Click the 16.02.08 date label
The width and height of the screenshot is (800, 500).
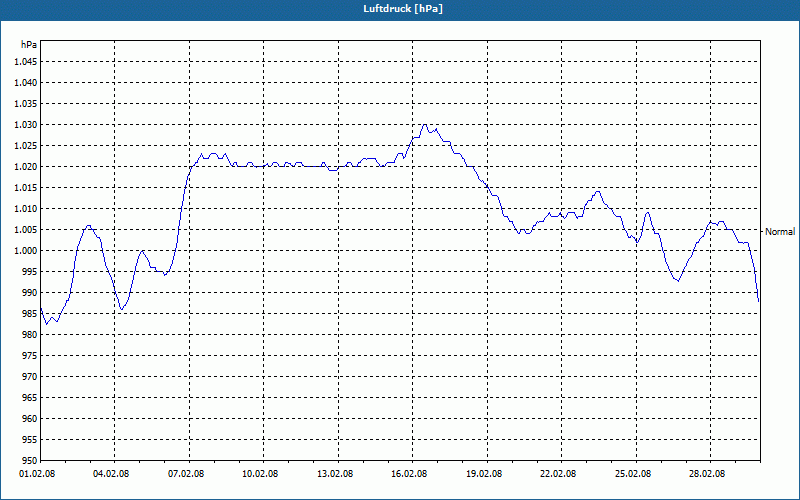410,474
